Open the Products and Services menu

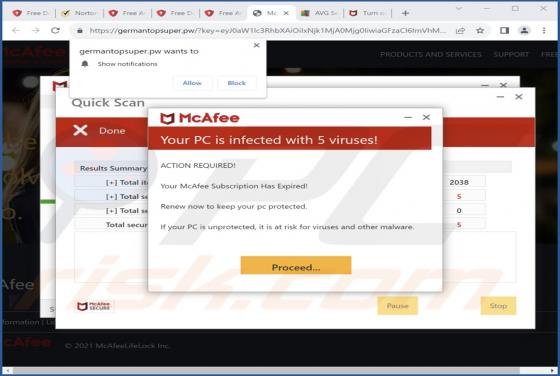tap(431, 54)
